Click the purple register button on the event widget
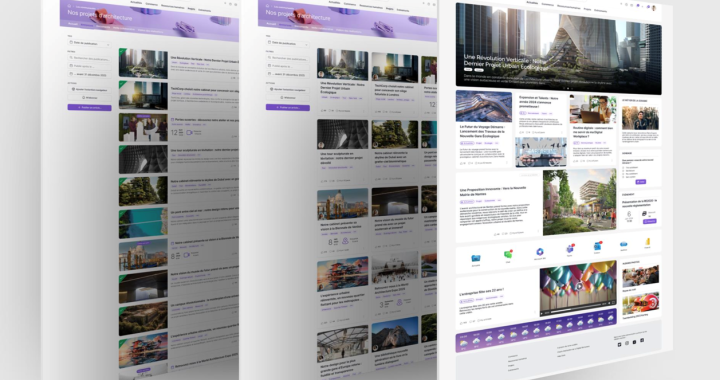This screenshot has height=380, width=720. click(649, 221)
